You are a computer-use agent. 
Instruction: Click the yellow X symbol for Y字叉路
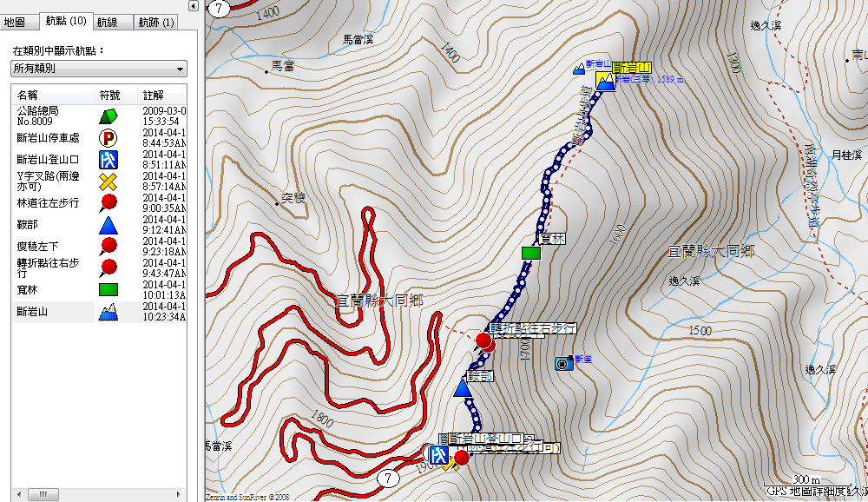tap(108, 181)
